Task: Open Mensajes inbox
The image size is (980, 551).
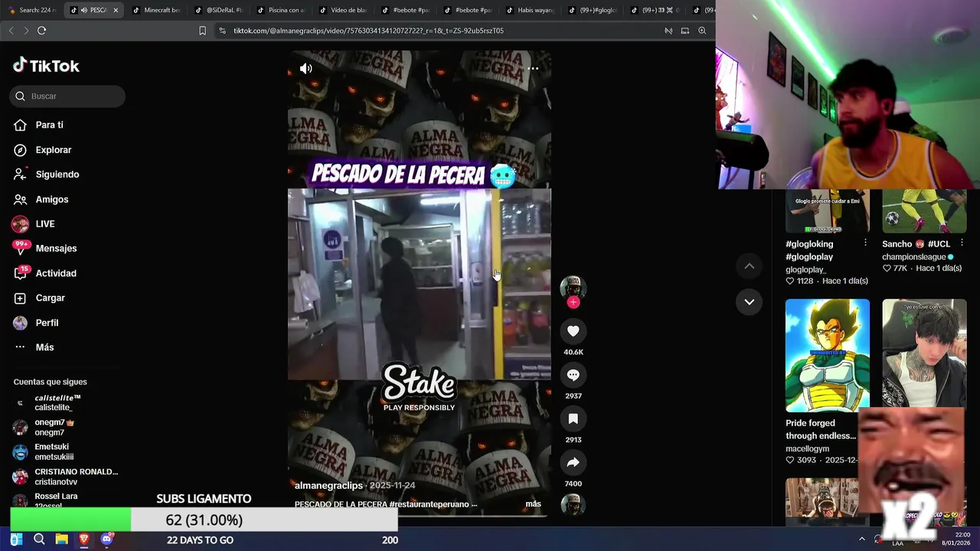Action: point(56,248)
